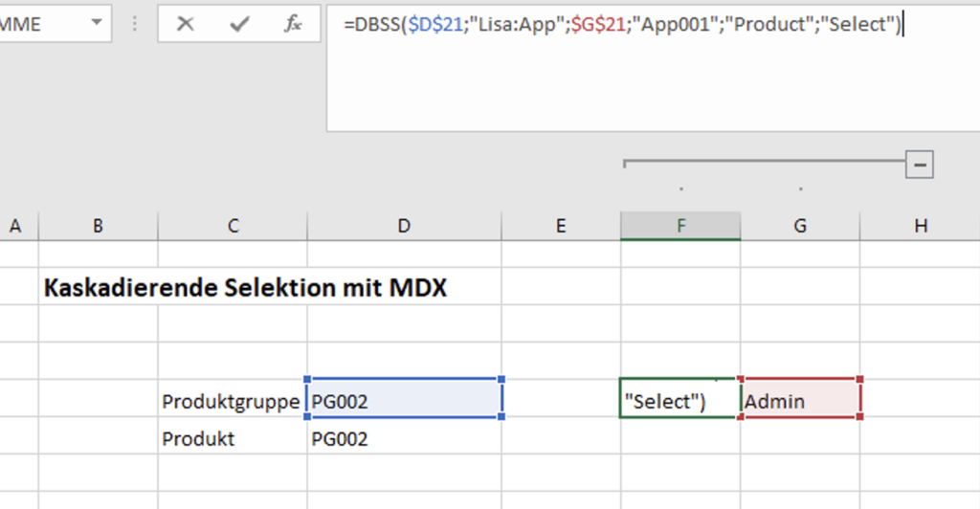Select column A header
The width and height of the screenshot is (980, 509).
[x=15, y=226]
